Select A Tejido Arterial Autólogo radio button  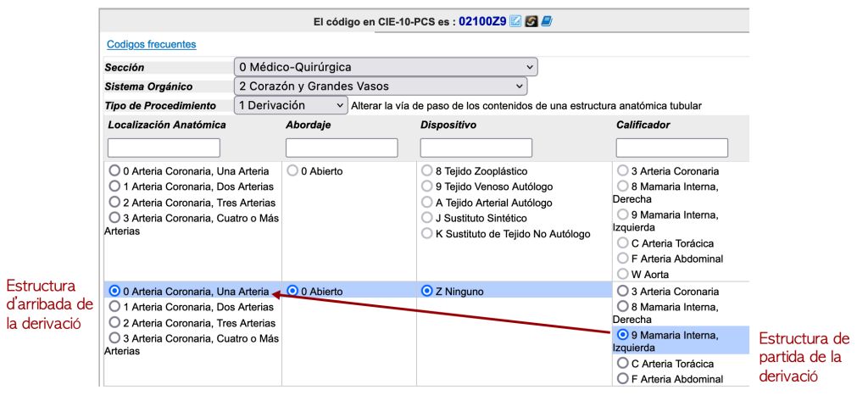427,203
